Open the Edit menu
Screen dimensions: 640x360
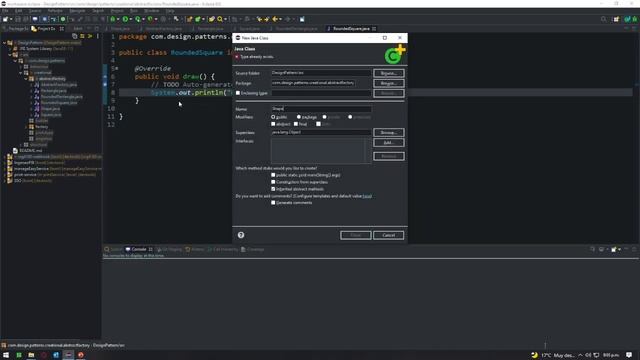[19, 11]
